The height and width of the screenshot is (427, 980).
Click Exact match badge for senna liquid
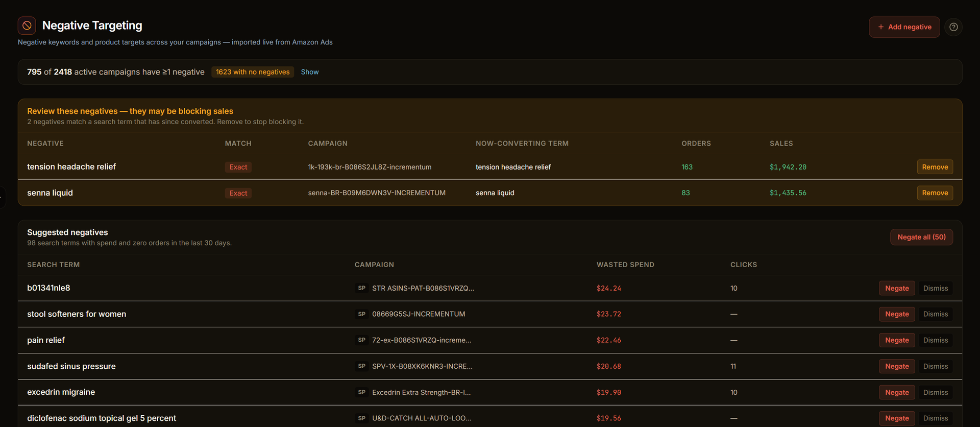click(238, 193)
